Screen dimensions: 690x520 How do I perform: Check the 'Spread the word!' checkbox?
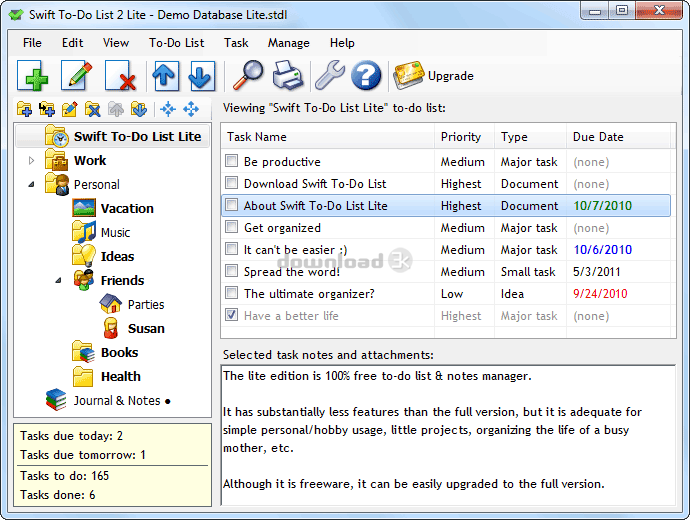(x=231, y=271)
